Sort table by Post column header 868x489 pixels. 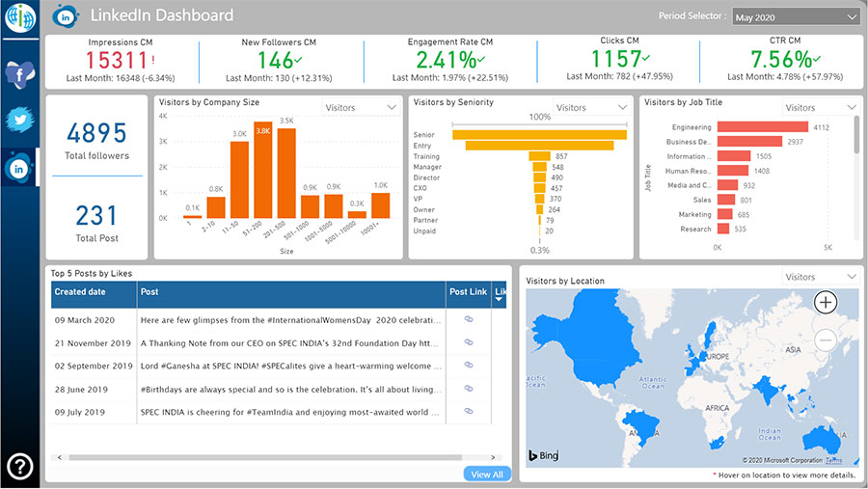coord(291,294)
